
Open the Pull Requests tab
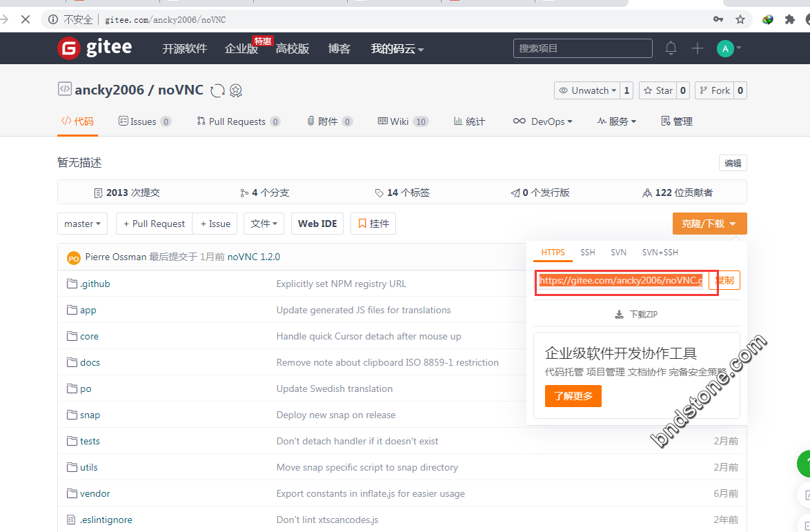239,121
